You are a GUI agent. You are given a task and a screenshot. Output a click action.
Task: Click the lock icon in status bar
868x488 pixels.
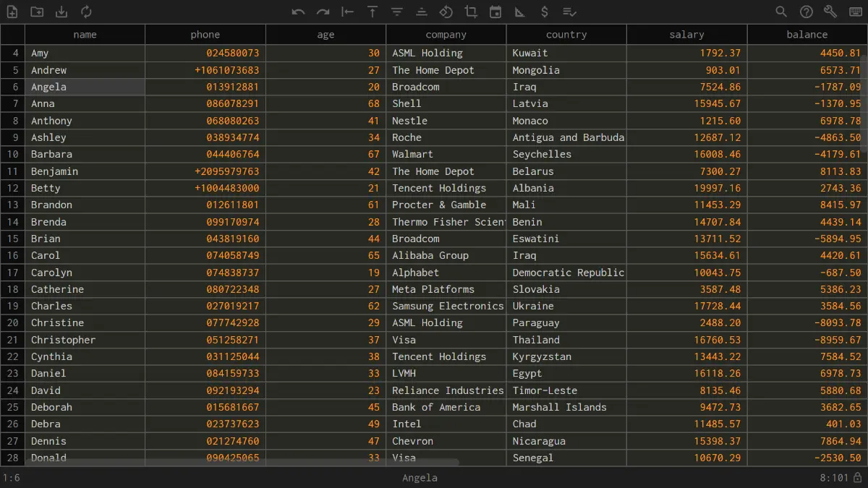857,478
